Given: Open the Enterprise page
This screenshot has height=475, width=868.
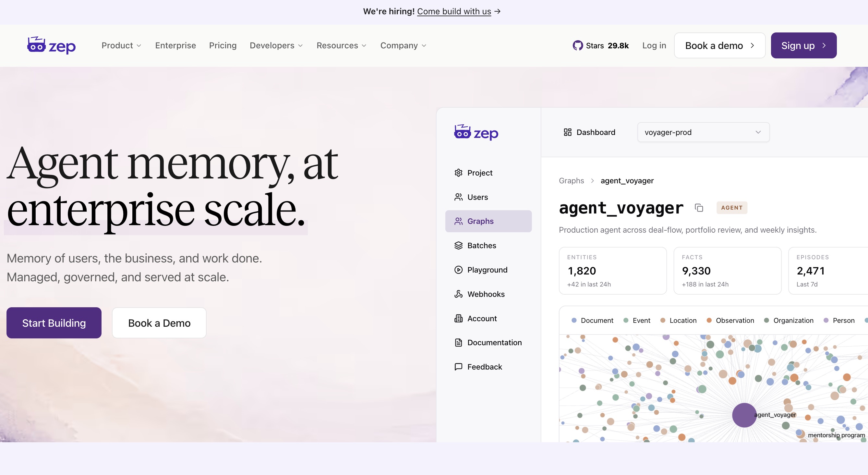Looking at the screenshot, I should tap(175, 45).
